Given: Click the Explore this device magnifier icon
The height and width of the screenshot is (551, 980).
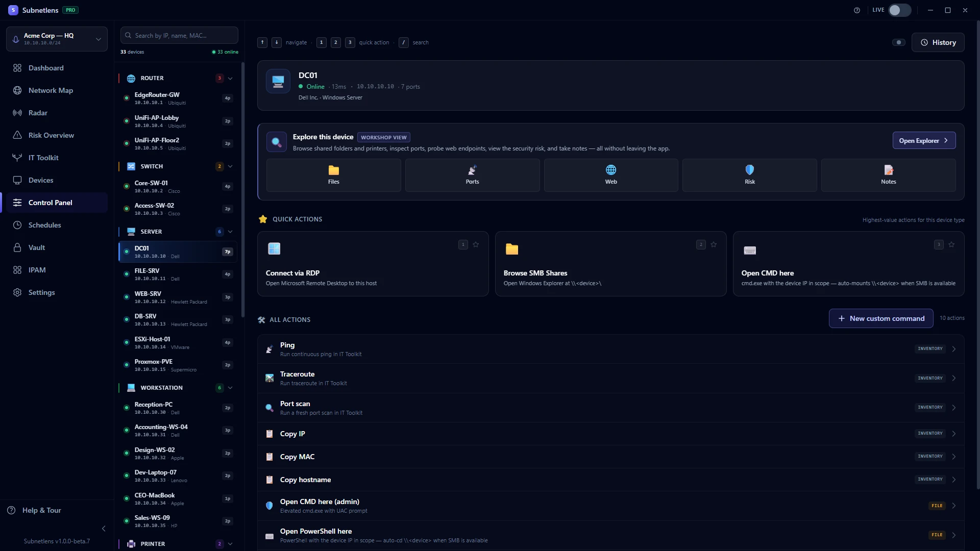Looking at the screenshot, I should click(x=277, y=142).
